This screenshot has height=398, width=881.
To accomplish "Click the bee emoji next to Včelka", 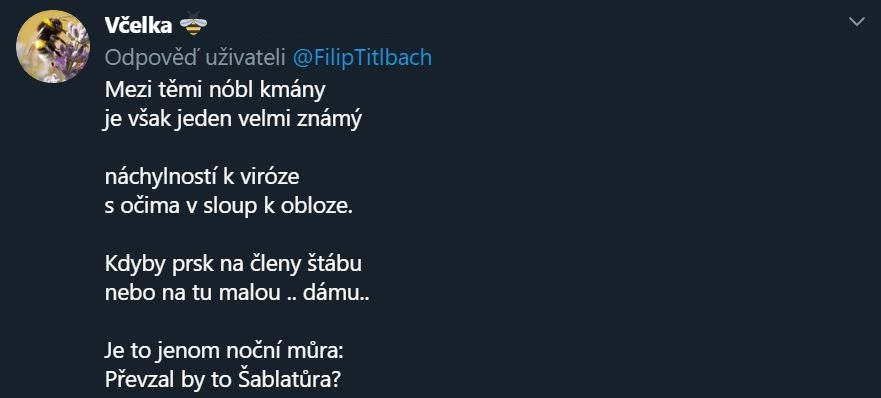I will tap(193, 24).
